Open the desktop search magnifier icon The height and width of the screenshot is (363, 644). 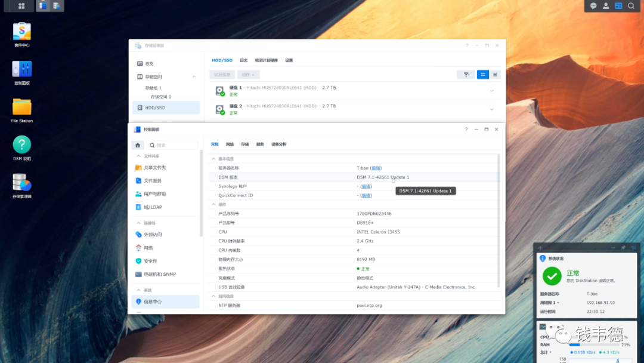[x=631, y=6]
